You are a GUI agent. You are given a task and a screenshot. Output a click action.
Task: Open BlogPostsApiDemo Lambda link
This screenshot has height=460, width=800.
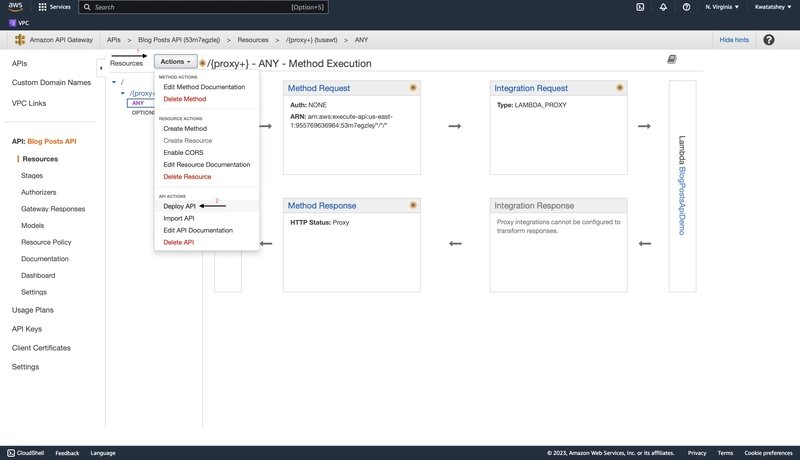pos(682,201)
